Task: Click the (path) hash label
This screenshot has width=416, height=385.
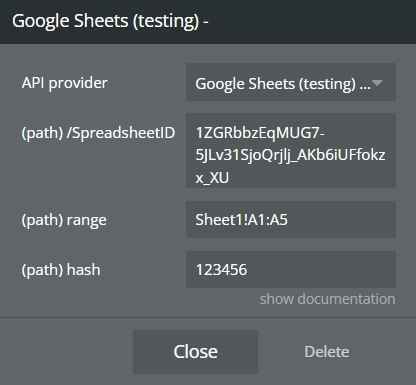Action: pos(61,270)
